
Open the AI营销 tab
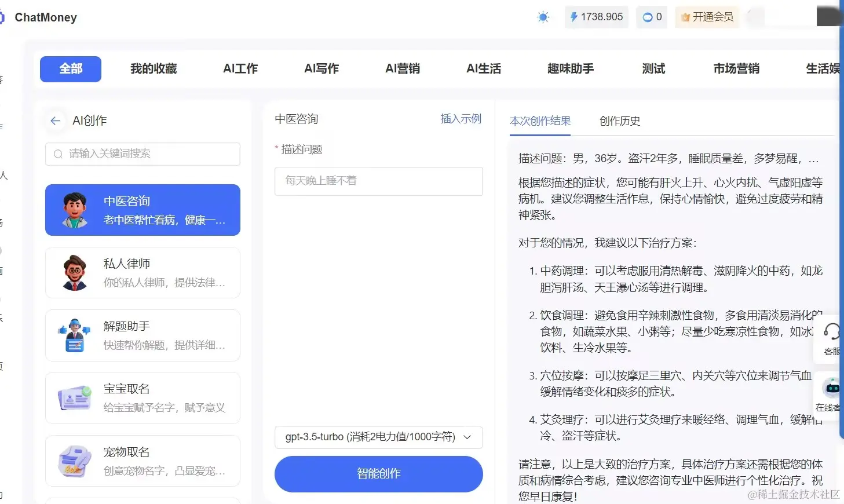click(x=403, y=69)
